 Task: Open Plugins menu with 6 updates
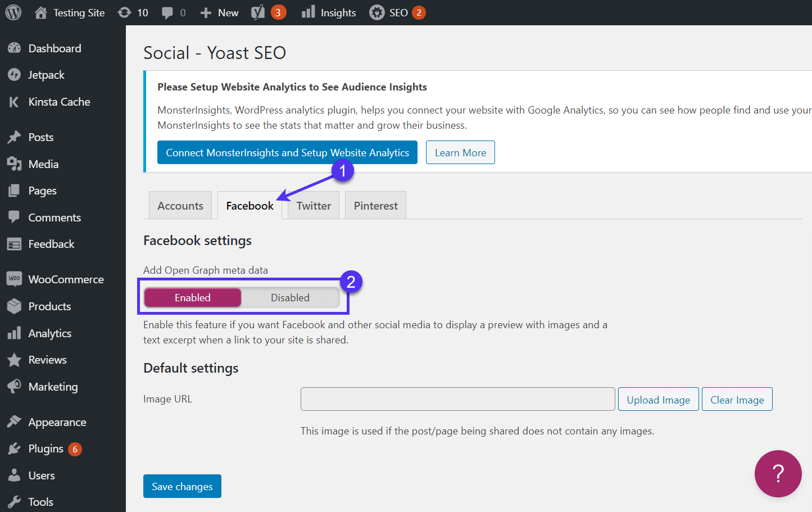pyautogui.click(x=46, y=448)
